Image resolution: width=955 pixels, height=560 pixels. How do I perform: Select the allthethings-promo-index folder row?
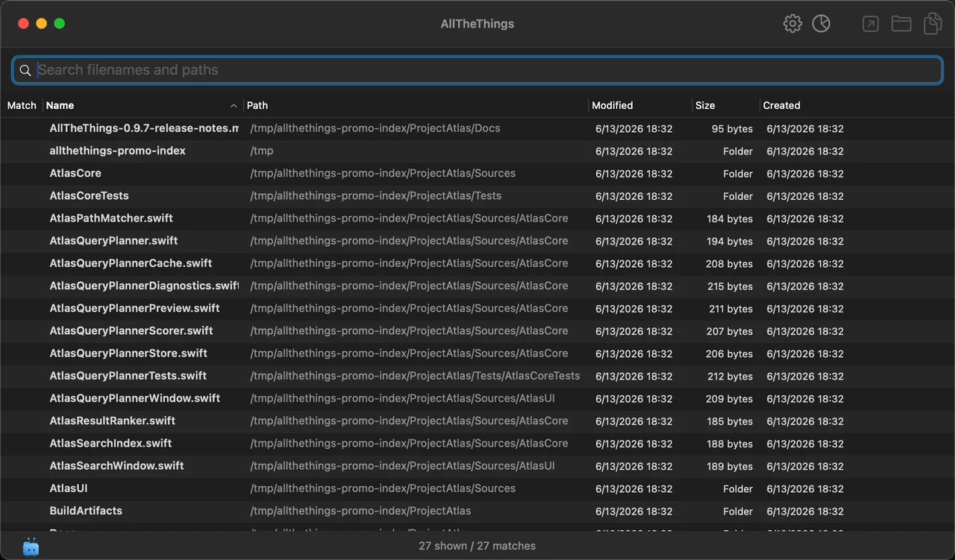click(x=477, y=151)
